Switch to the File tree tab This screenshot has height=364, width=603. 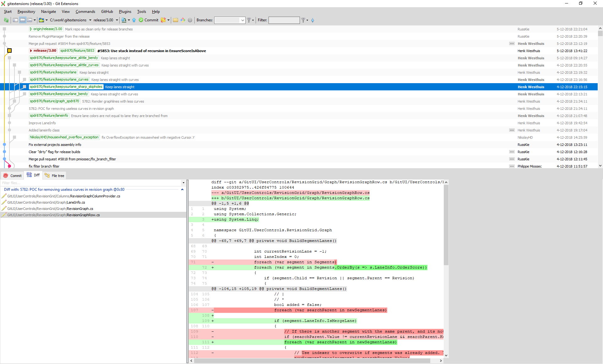(54, 175)
